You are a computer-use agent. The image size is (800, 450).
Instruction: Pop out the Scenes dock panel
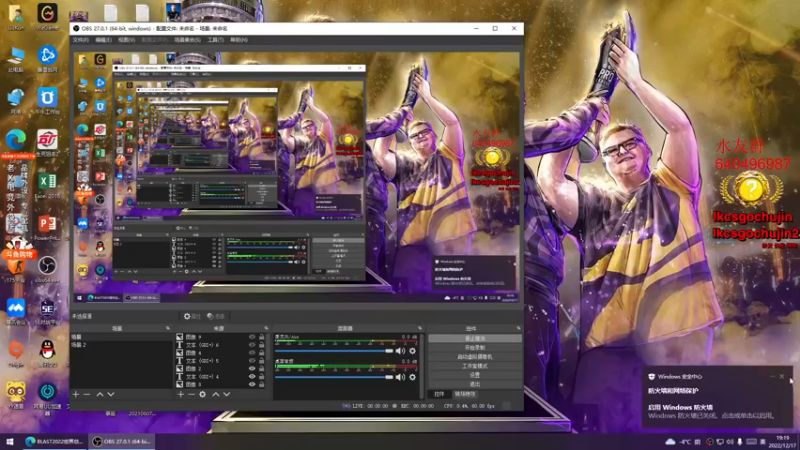click(x=168, y=328)
